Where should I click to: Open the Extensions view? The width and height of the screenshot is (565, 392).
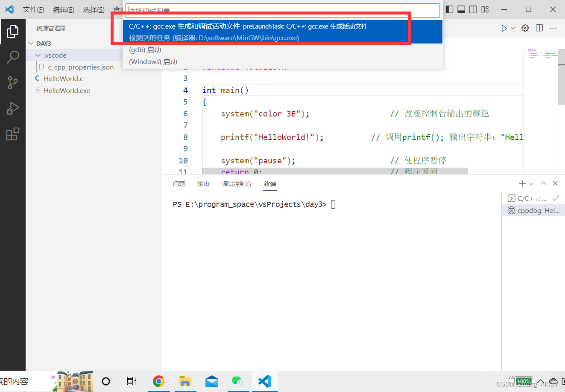13,134
